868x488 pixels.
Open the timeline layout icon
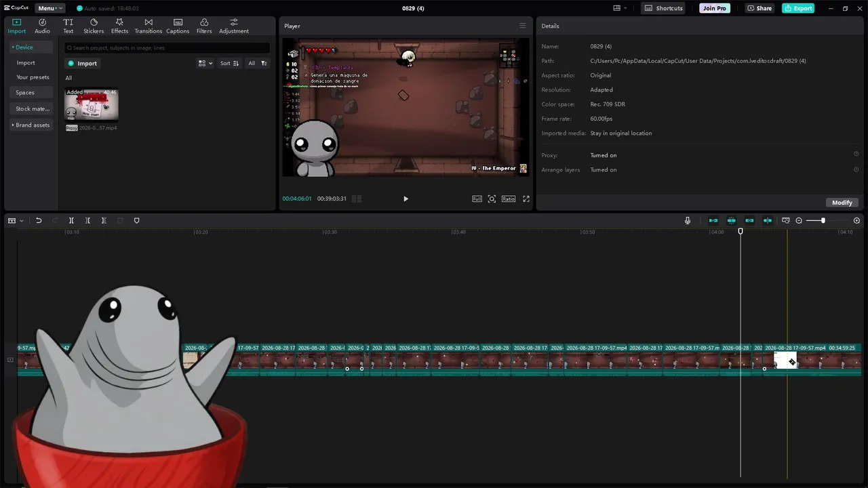12,220
